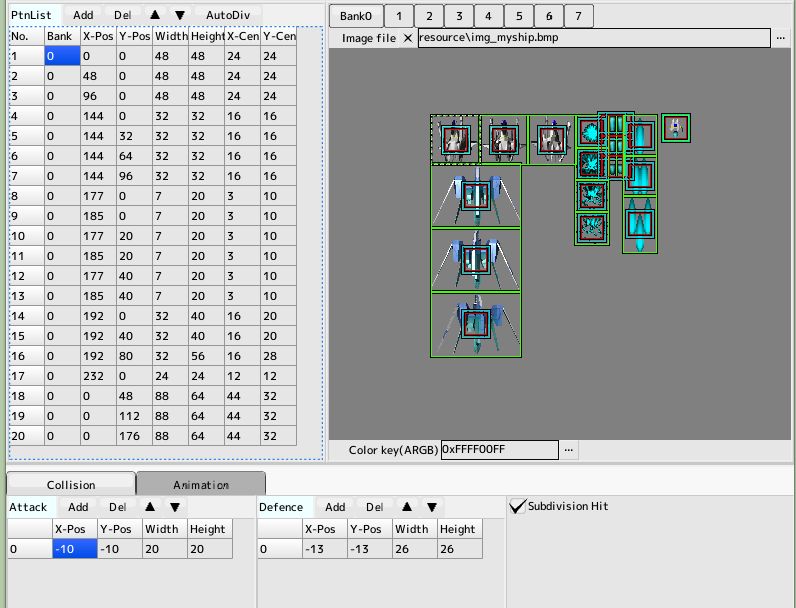The width and height of the screenshot is (796, 608).
Task: Open the Collision tab
Action: 71,485
